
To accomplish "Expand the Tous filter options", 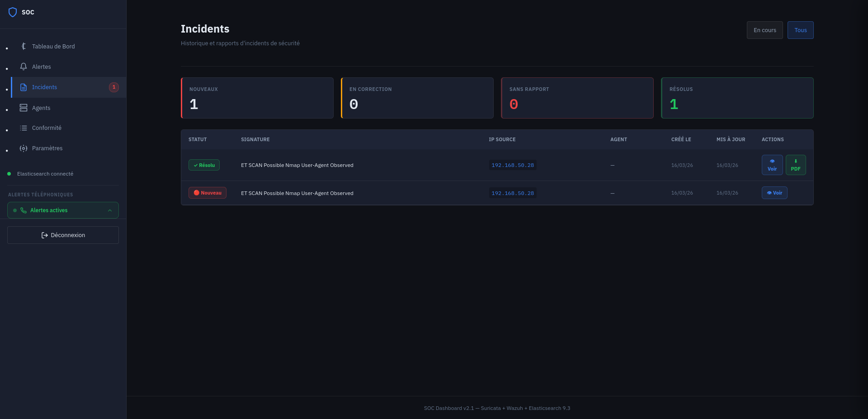I will click(x=800, y=30).
